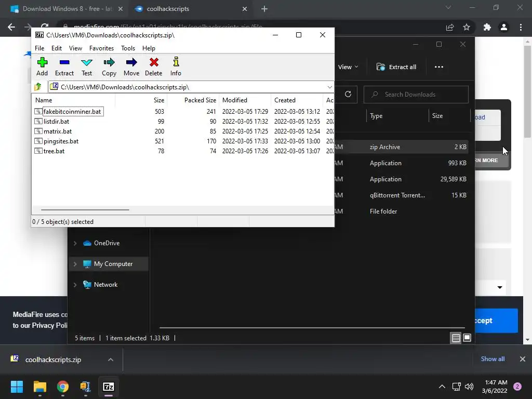Click Show all downloads link

(x=493, y=359)
